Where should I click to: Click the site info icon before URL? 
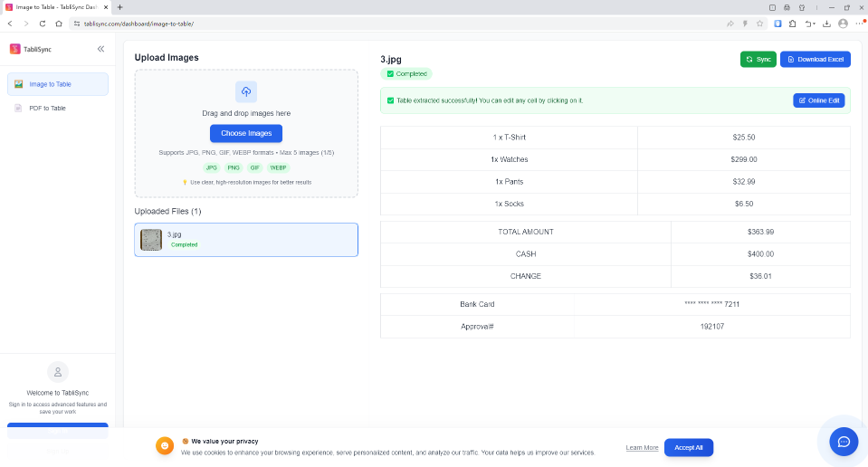point(77,24)
